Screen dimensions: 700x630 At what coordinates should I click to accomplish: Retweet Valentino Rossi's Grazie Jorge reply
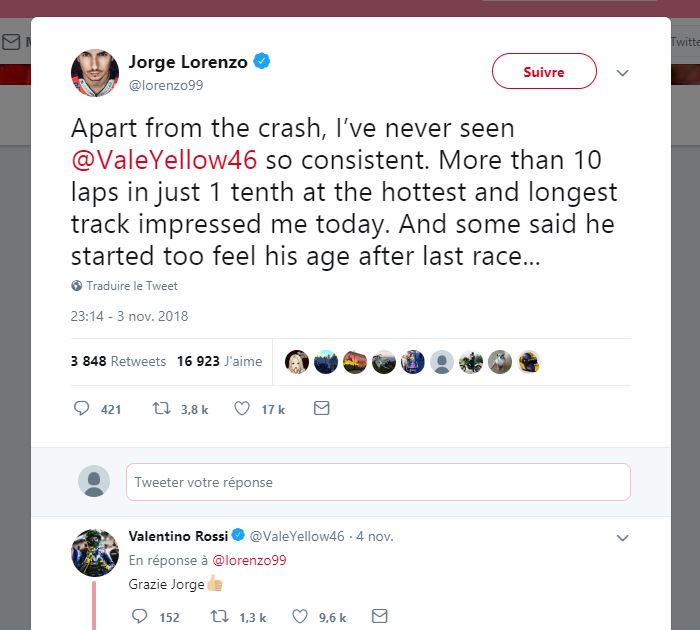[220, 617]
